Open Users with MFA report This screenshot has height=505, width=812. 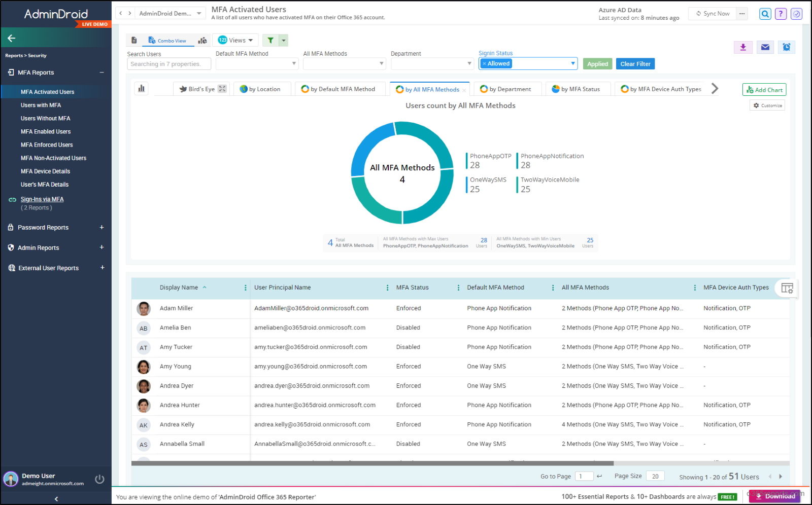41,105
